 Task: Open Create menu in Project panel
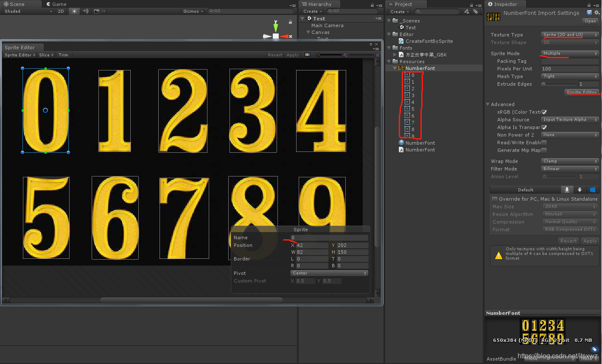(399, 12)
